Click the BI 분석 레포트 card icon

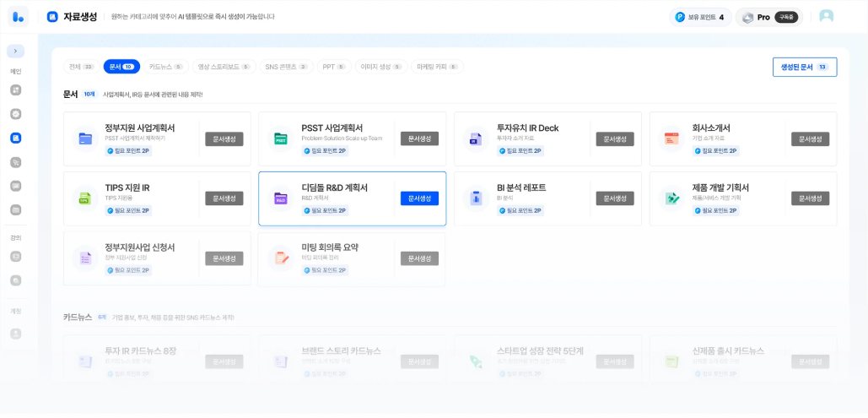476,198
